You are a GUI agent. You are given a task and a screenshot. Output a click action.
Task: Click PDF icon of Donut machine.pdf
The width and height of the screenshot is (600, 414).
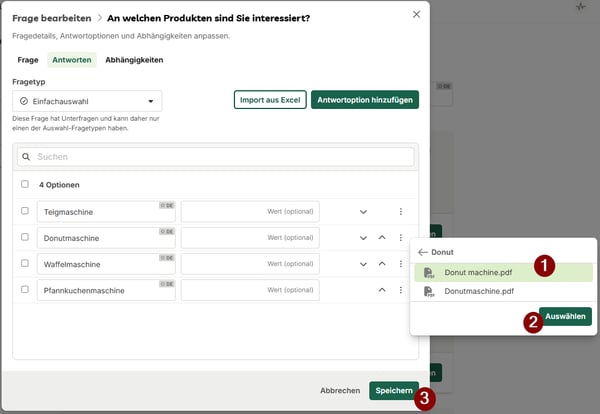click(429, 273)
